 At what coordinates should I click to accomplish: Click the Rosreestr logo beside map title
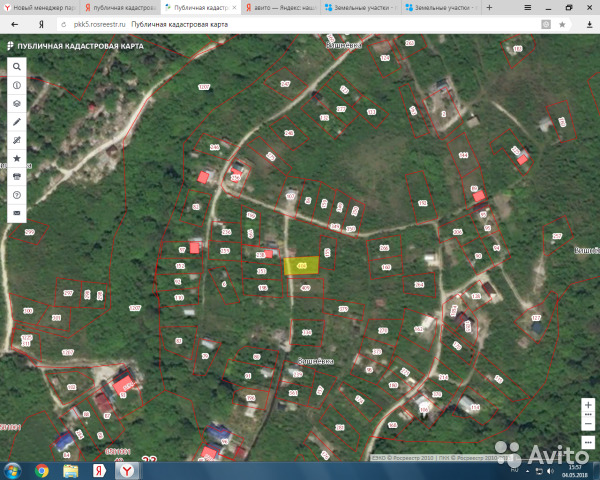(10, 46)
